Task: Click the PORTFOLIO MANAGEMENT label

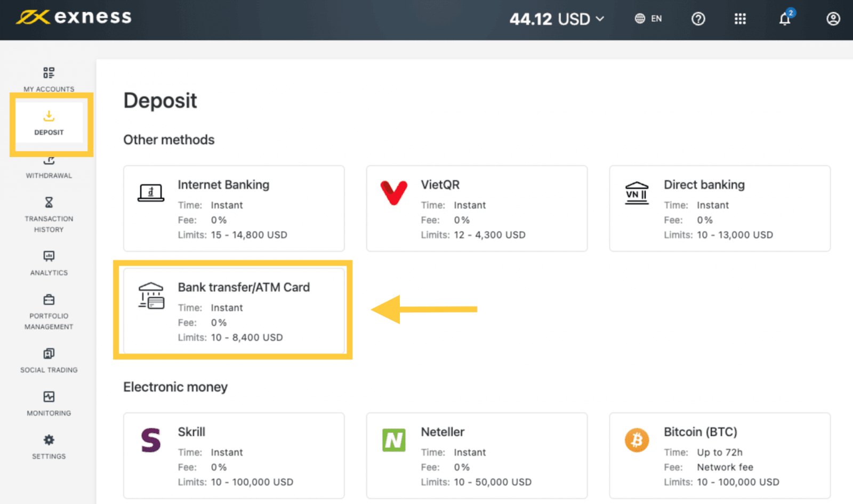Action: point(49,321)
